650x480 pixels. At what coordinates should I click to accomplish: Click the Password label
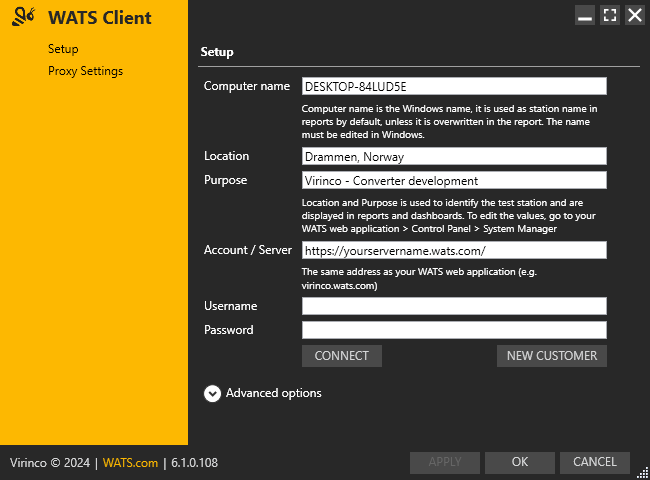[x=228, y=330]
